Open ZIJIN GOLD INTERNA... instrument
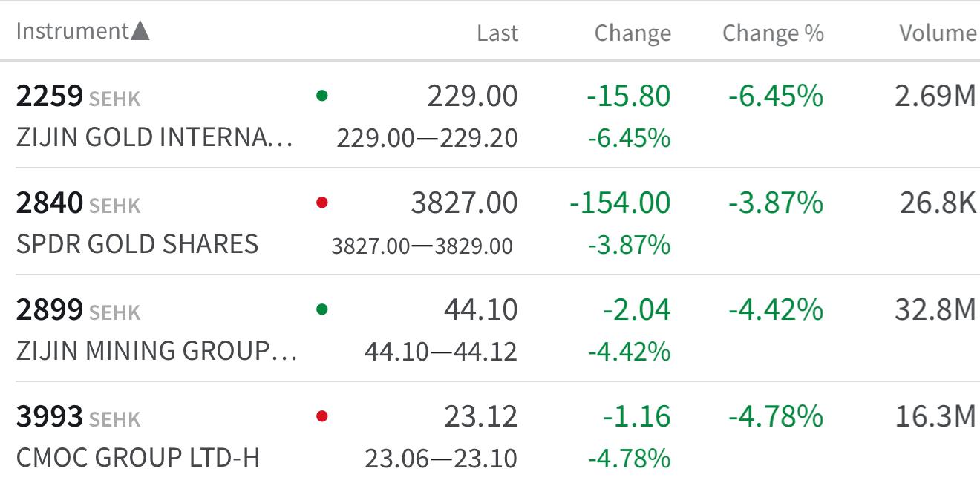Viewport: 980px width, 486px height. 154,137
